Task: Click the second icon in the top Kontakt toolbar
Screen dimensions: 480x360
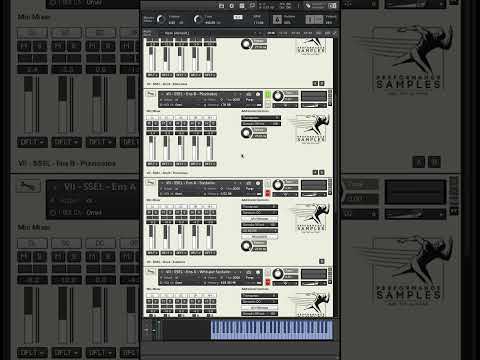Action: pyautogui.click(x=232, y=6)
